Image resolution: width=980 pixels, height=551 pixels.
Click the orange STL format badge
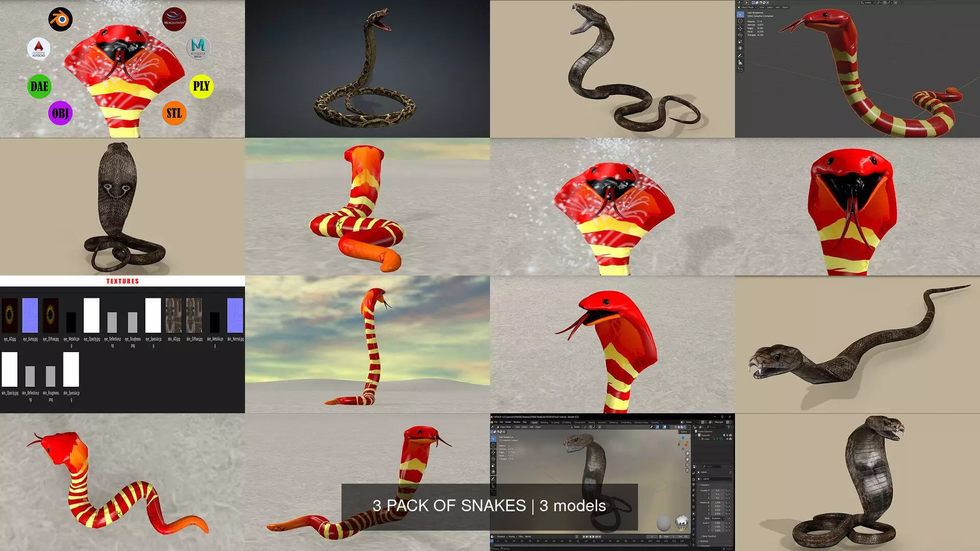click(x=174, y=113)
